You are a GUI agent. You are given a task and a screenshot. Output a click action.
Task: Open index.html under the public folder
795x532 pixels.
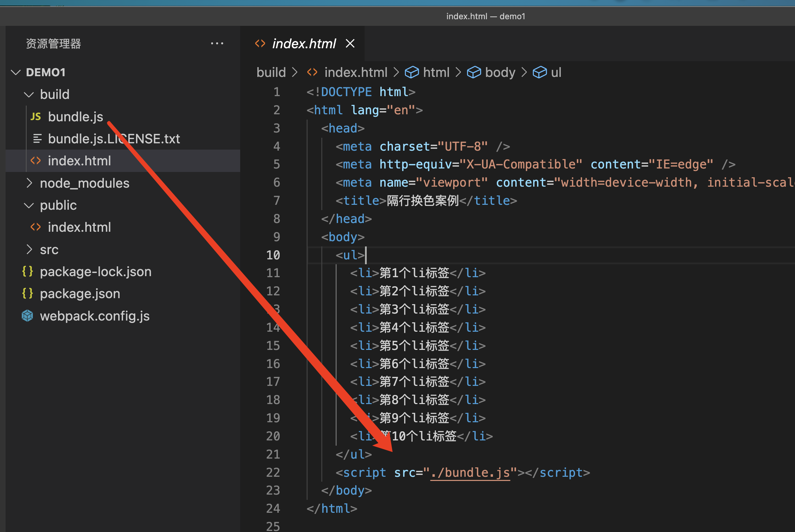[x=79, y=227]
